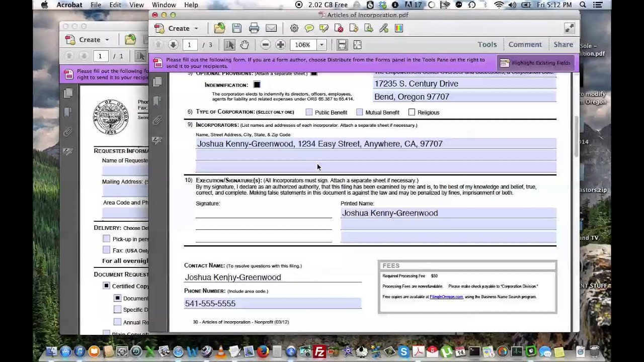Go to the next page with the down arrow
This screenshot has height=362, width=644.
173,45
